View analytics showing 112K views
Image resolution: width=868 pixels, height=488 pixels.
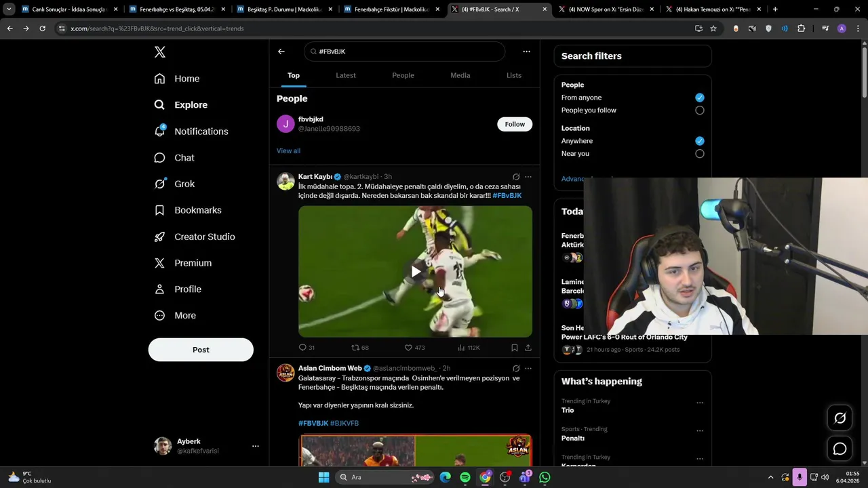point(469,348)
